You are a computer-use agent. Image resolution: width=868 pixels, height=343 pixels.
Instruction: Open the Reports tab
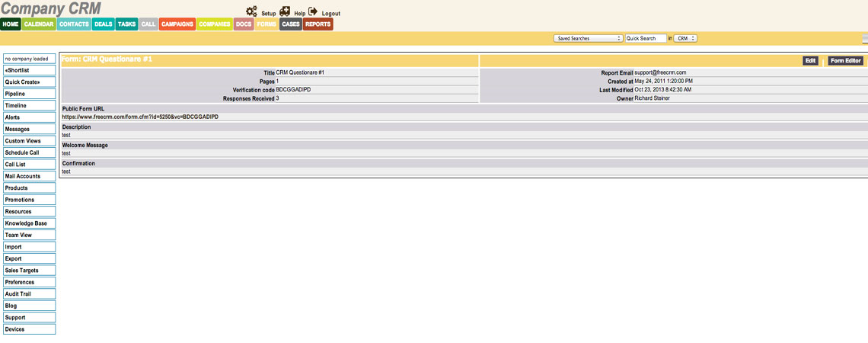[x=318, y=24]
